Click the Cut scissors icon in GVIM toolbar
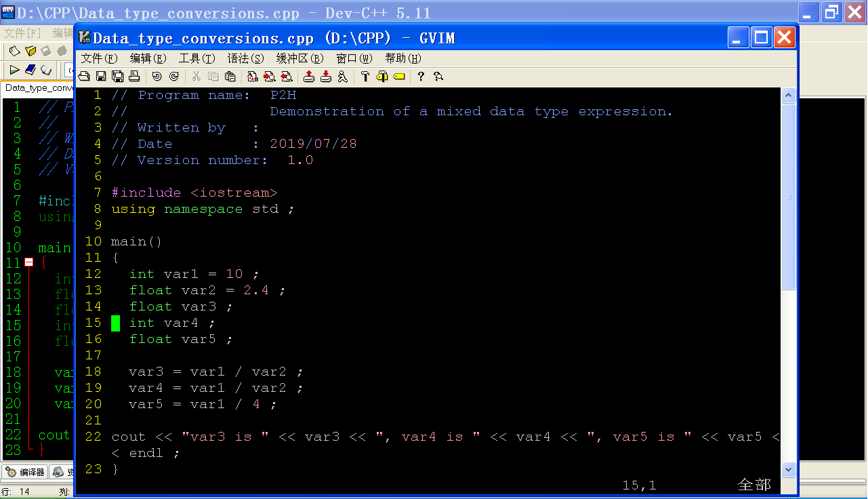 pyautogui.click(x=197, y=77)
